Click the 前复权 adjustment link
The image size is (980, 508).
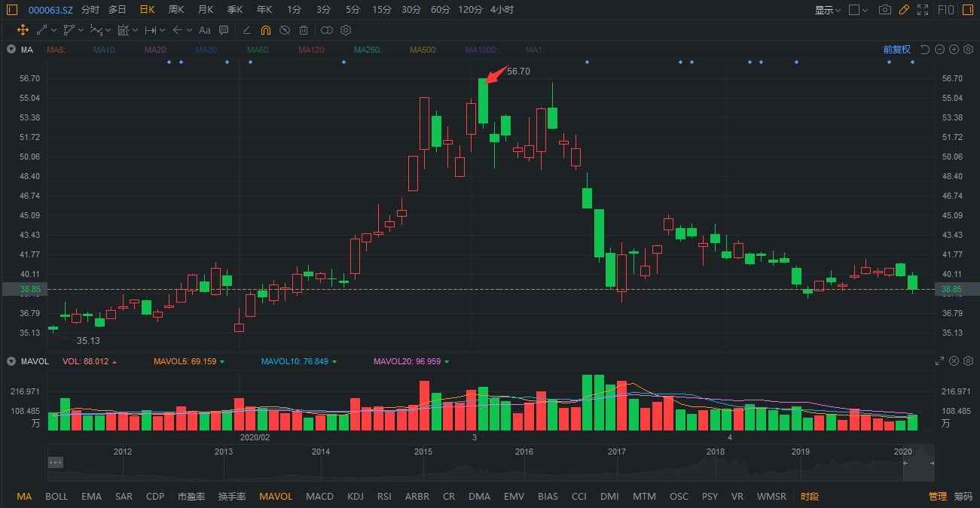(x=896, y=50)
